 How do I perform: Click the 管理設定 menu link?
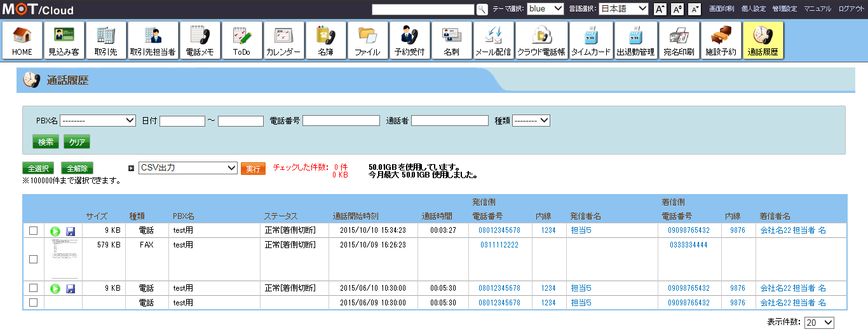point(784,9)
